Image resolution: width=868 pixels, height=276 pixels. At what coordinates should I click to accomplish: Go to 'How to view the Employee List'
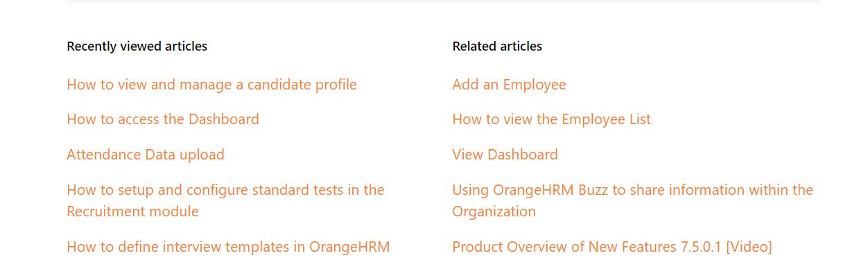pos(551,119)
